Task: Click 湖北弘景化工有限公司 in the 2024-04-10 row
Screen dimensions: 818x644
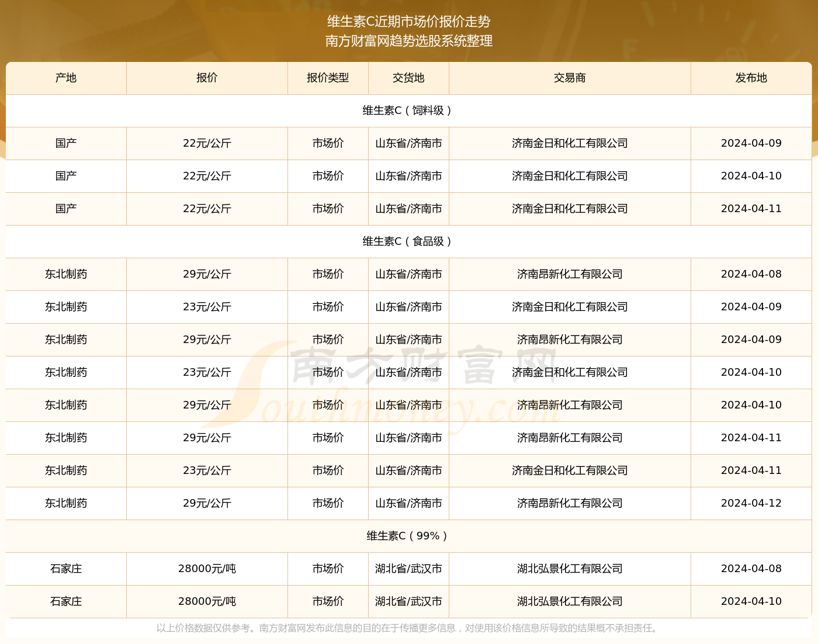Action: point(570,601)
